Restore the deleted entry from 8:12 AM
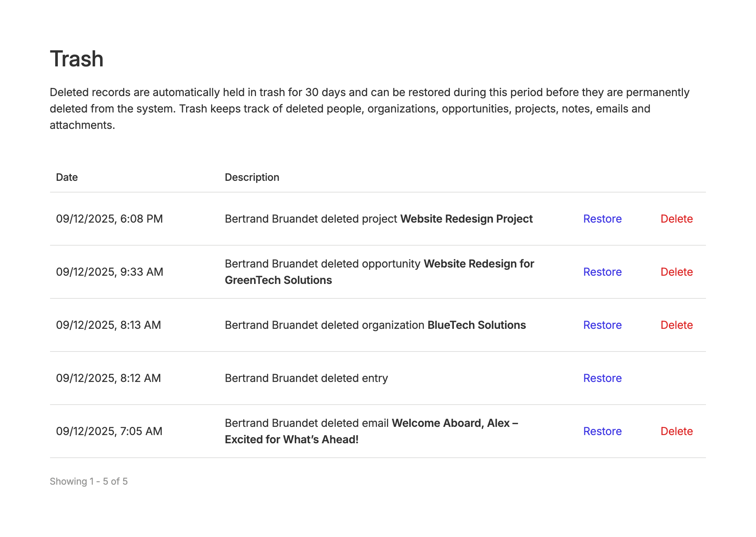 602,378
